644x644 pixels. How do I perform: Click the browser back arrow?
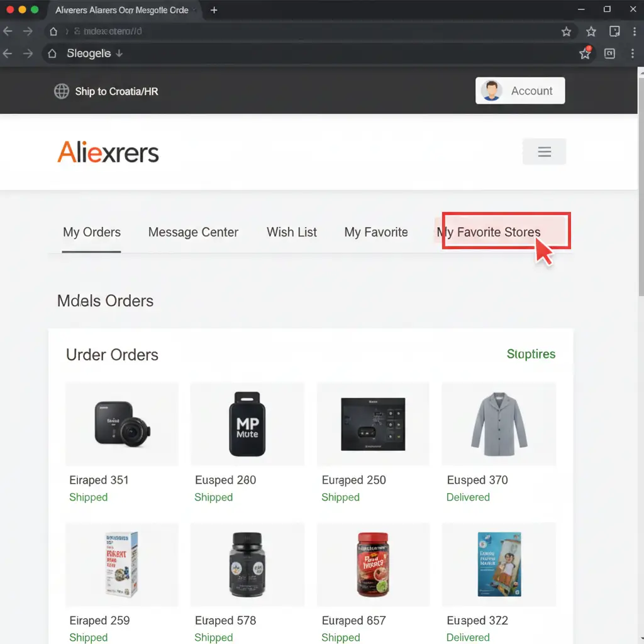(9, 31)
